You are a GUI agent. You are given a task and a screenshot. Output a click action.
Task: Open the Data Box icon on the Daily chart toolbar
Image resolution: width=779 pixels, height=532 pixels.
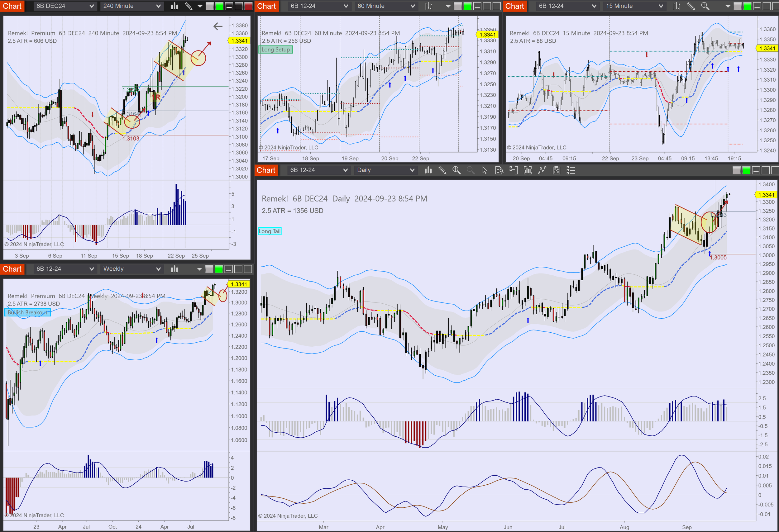(499, 170)
